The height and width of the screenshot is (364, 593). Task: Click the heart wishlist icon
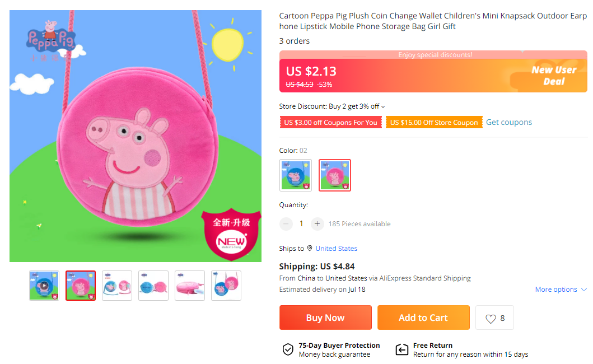[x=491, y=319]
